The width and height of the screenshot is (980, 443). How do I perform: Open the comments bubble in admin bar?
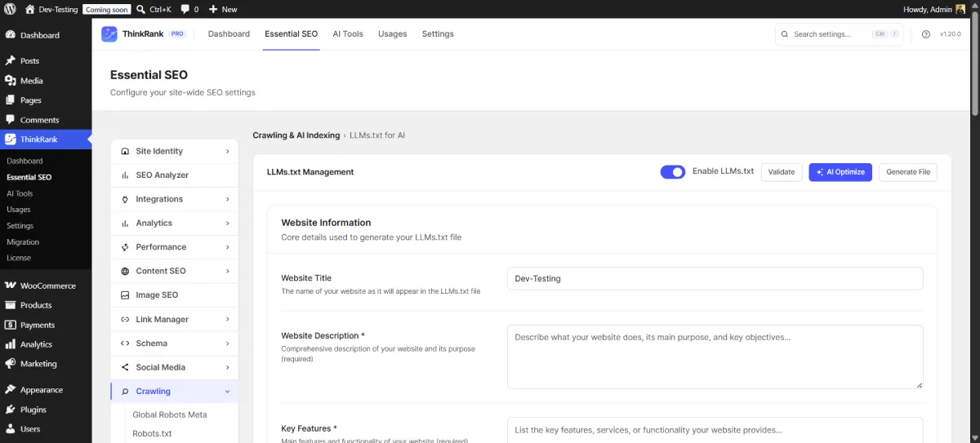(x=185, y=9)
